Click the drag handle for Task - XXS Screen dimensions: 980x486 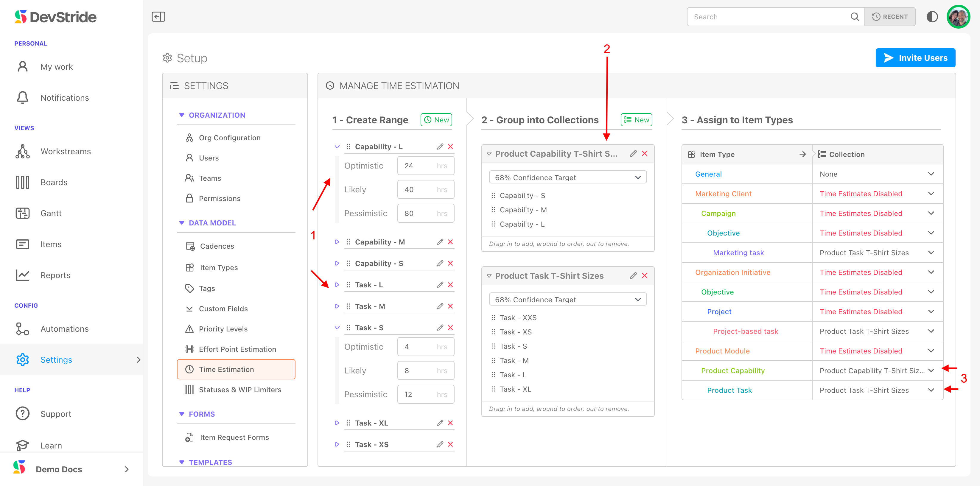493,317
